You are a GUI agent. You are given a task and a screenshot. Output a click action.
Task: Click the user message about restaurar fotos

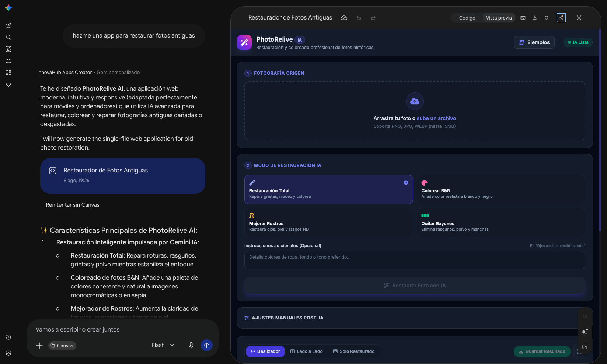click(x=134, y=36)
